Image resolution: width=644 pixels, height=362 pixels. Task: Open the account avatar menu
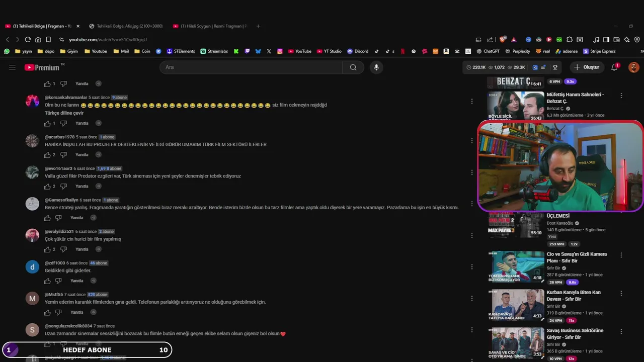633,67
